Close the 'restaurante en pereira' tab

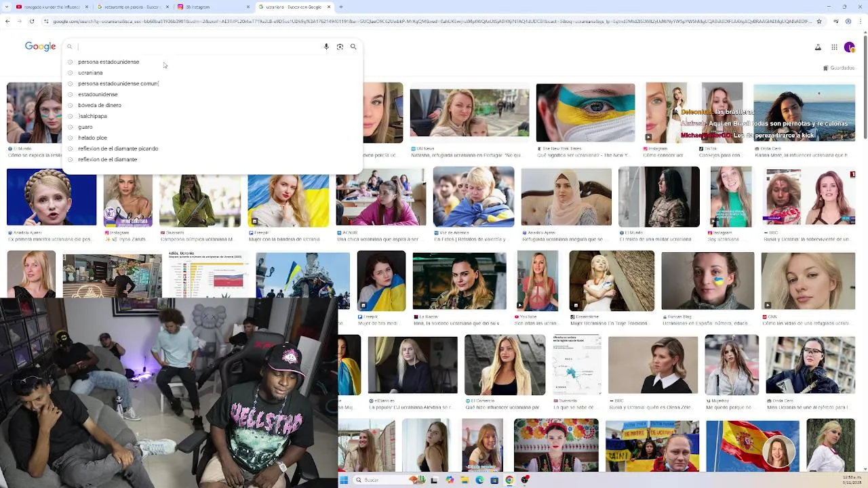(167, 7)
